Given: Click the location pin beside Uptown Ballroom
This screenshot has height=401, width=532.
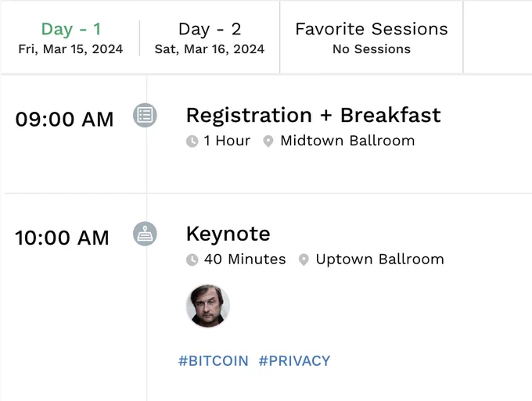Looking at the screenshot, I should [304, 260].
